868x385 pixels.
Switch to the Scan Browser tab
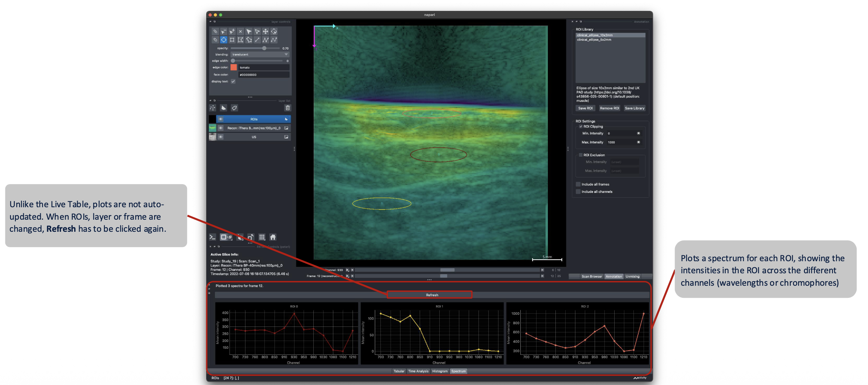(592, 277)
